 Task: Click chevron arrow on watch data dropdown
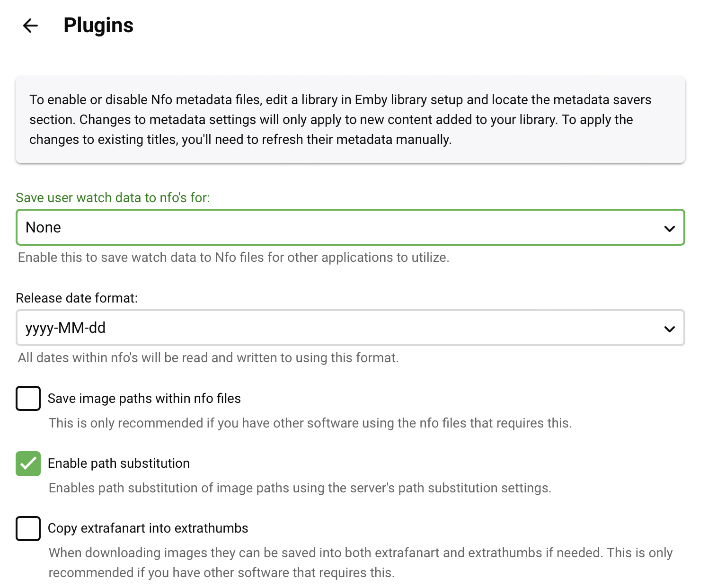tap(669, 229)
